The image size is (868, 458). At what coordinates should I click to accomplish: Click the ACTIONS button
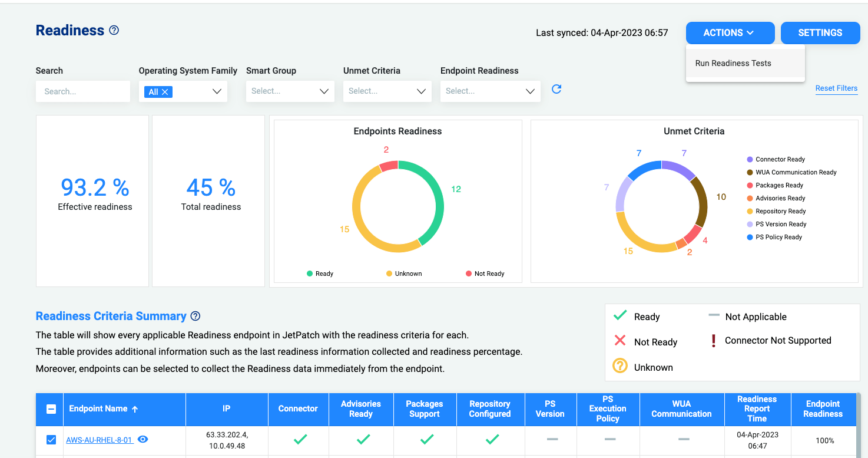click(730, 33)
